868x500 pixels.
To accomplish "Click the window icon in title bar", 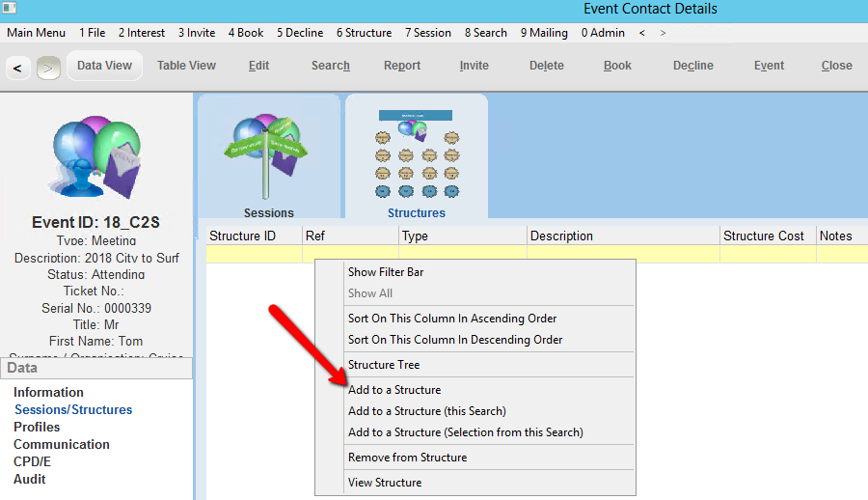I will [x=10, y=9].
